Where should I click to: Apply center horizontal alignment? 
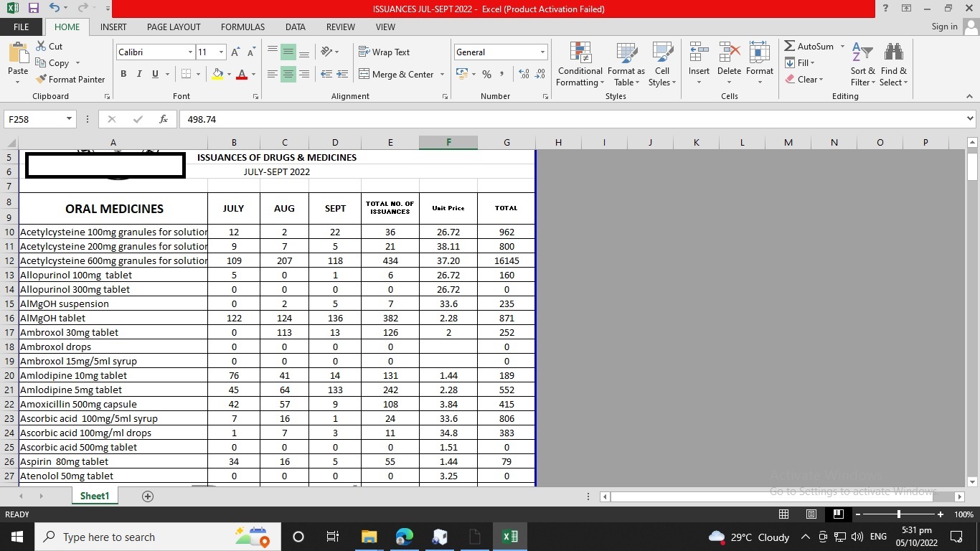click(288, 74)
